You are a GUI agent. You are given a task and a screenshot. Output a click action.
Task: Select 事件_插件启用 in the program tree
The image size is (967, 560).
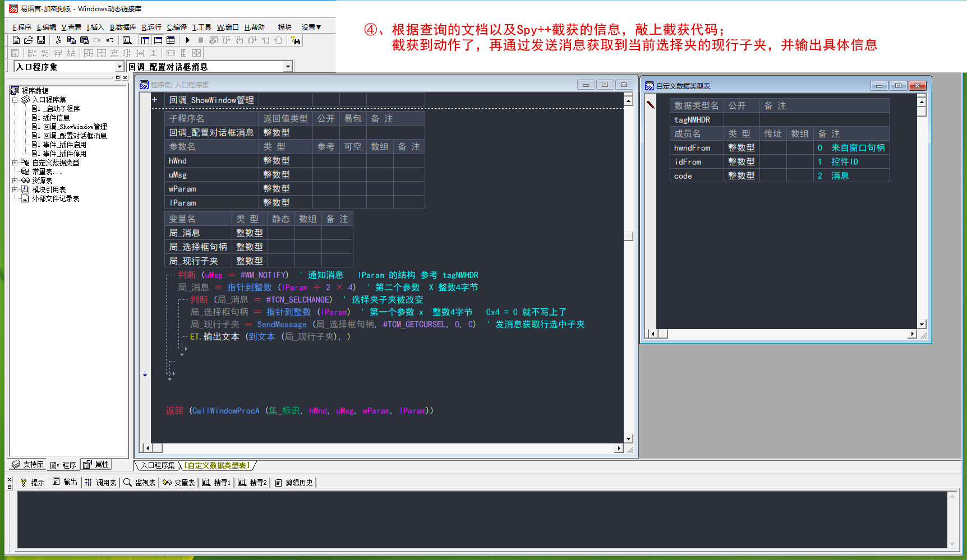(x=65, y=145)
